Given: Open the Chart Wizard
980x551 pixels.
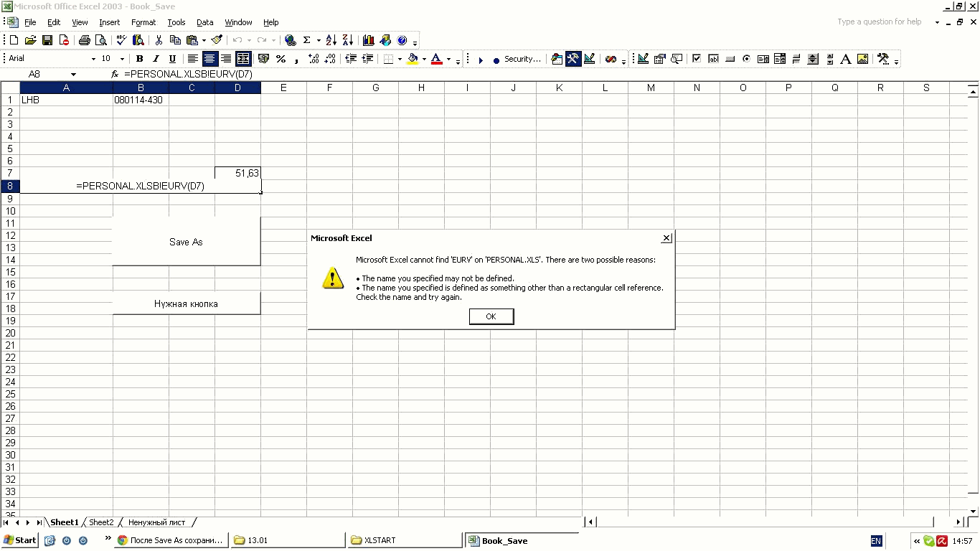Looking at the screenshot, I should (368, 40).
